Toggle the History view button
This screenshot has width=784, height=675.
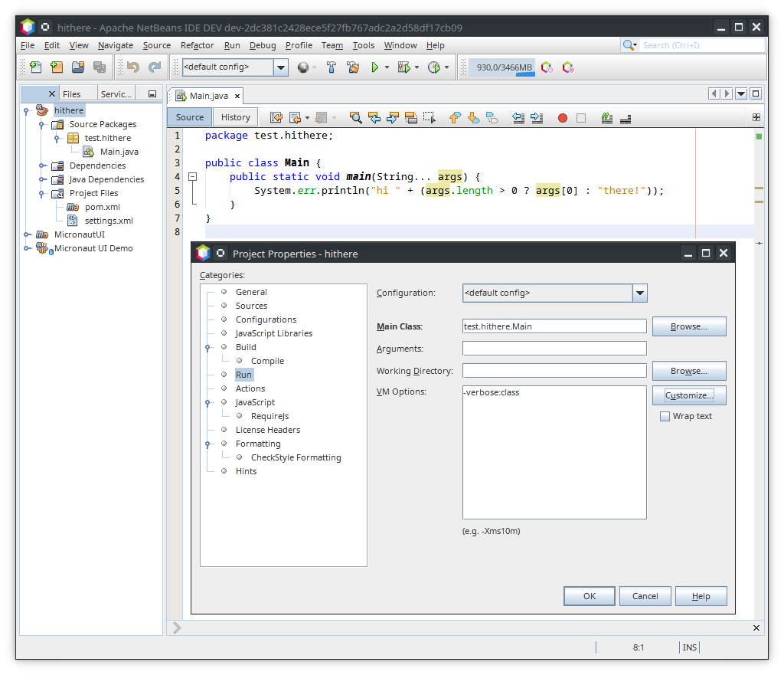pos(235,117)
